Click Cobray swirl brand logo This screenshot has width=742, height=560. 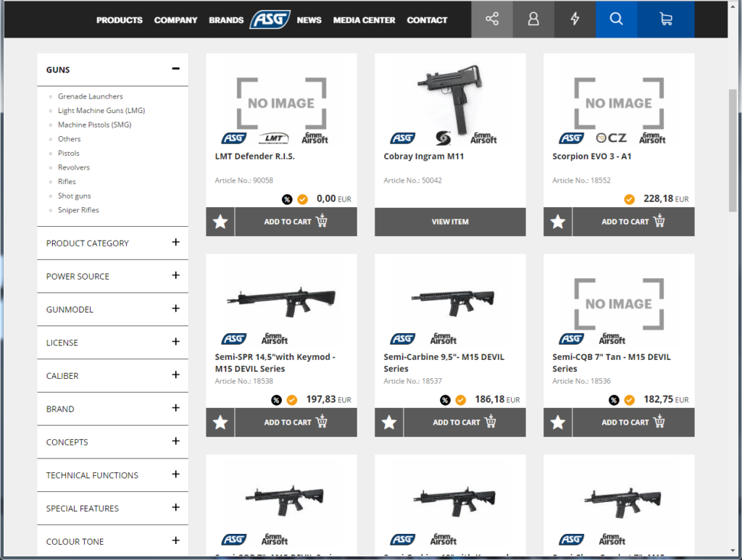tap(443, 138)
